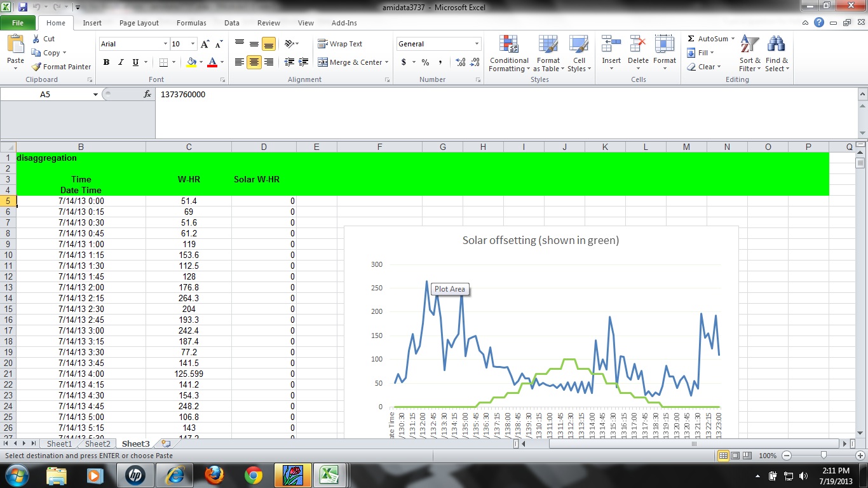Decrease decimal places

point(475,62)
